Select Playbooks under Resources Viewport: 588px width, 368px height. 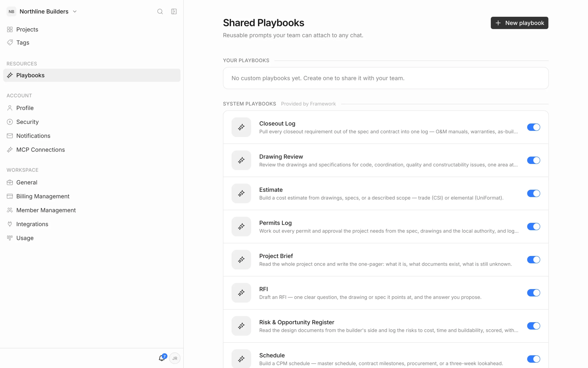click(x=92, y=75)
